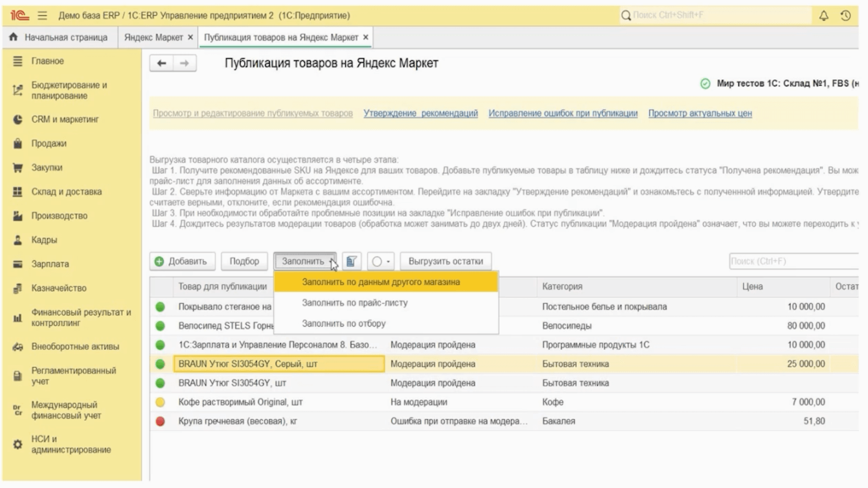
Task: Navigate back with the left arrow
Action: [x=162, y=63]
